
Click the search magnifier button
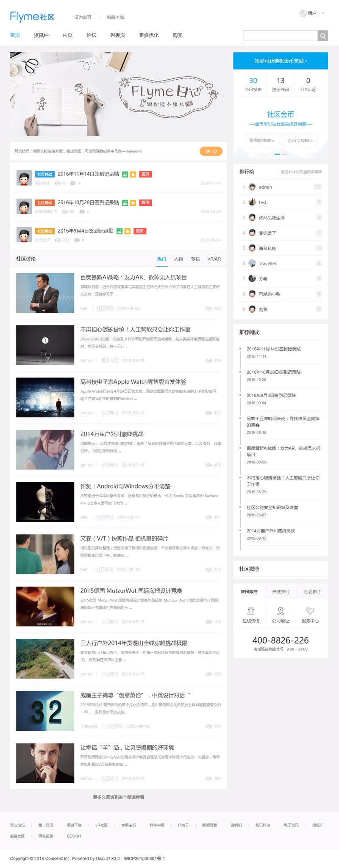coord(323,36)
